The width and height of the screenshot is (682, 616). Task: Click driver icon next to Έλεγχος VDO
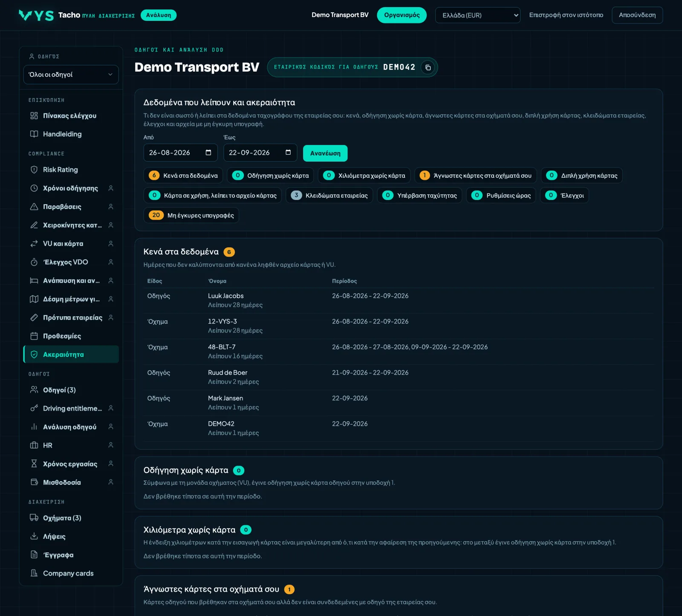111,262
